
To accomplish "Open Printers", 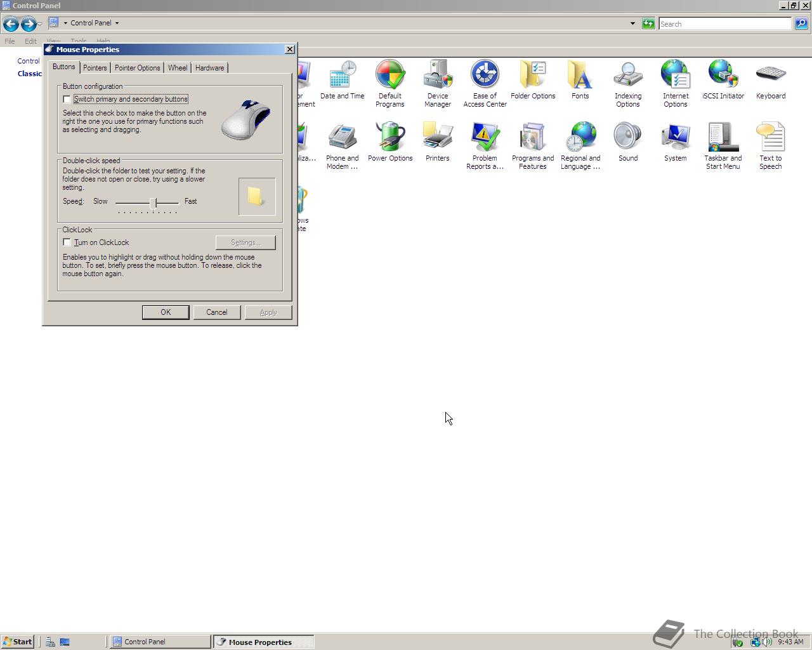I will pos(438,142).
